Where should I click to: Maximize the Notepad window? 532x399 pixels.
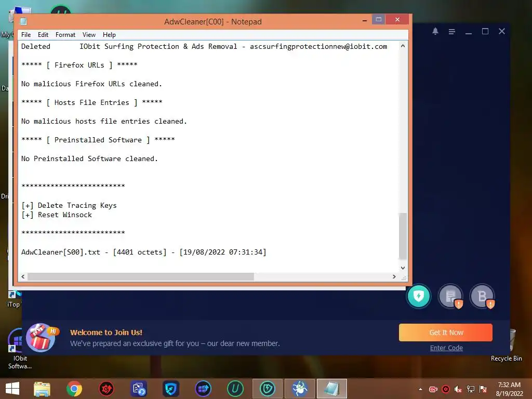click(379, 19)
